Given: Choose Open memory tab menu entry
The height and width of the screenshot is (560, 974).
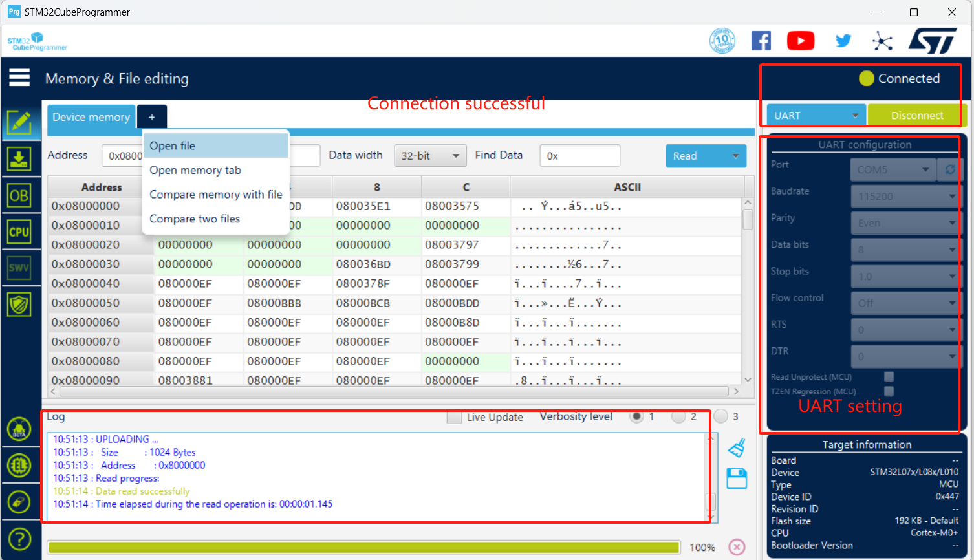Looking at the screenshot, I should 216,170.
